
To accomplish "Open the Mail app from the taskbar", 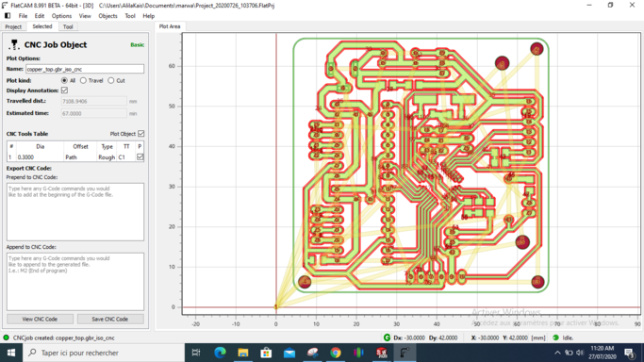I will [289, 353].
